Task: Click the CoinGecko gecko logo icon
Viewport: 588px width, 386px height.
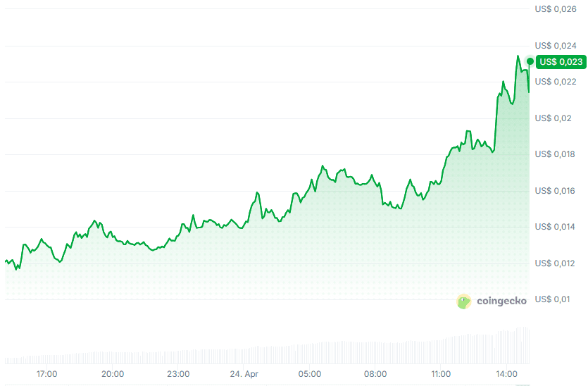Action: click(x=463, y=301)
